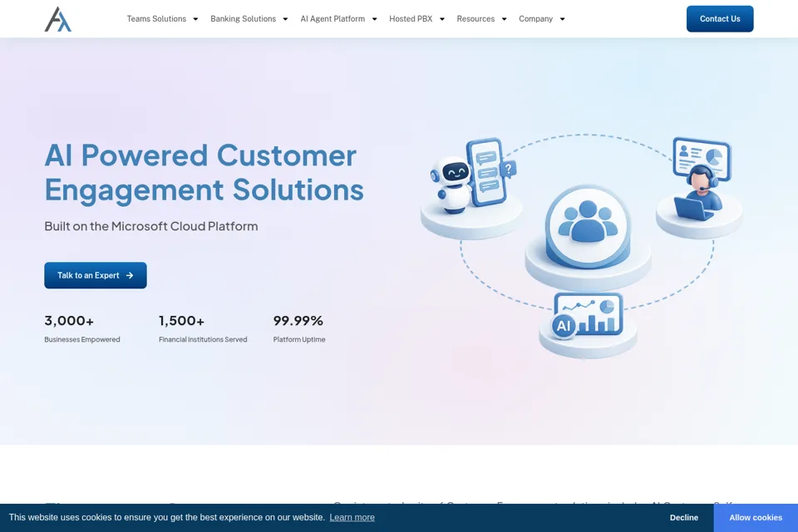
Task: Click the Contact Us button
Action: point(720,19)
